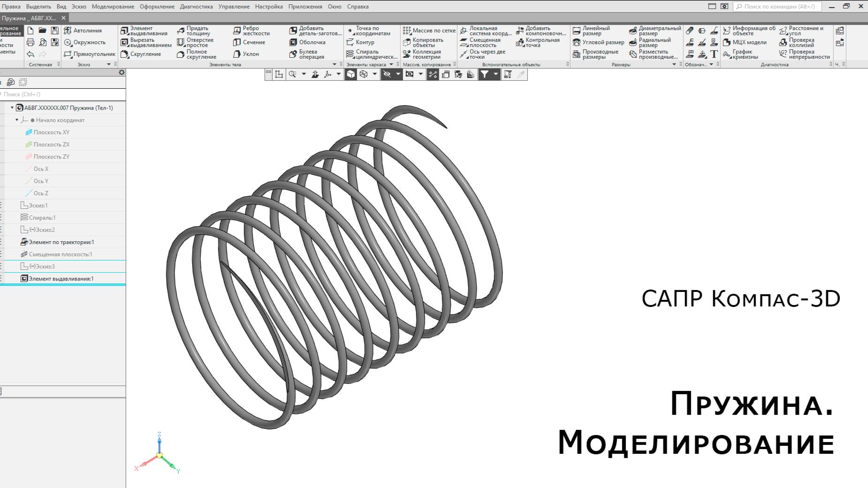Add a Линейный размер linear dimension
Image resolution: width=868 pixels, height=488 pixels.
[591, 30]
